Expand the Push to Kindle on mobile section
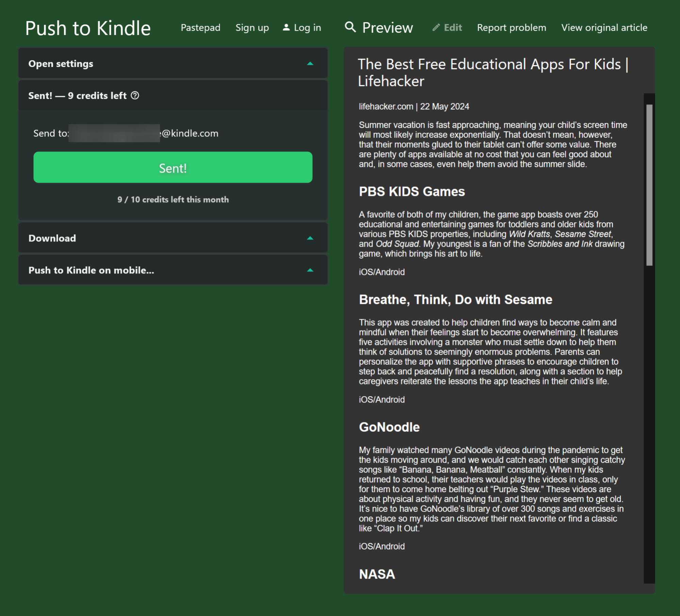The image size is (680, 616). (x=172, y=270)
